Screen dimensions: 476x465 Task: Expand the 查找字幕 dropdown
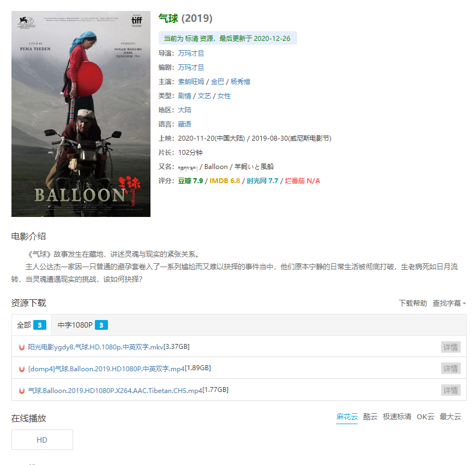449,303
